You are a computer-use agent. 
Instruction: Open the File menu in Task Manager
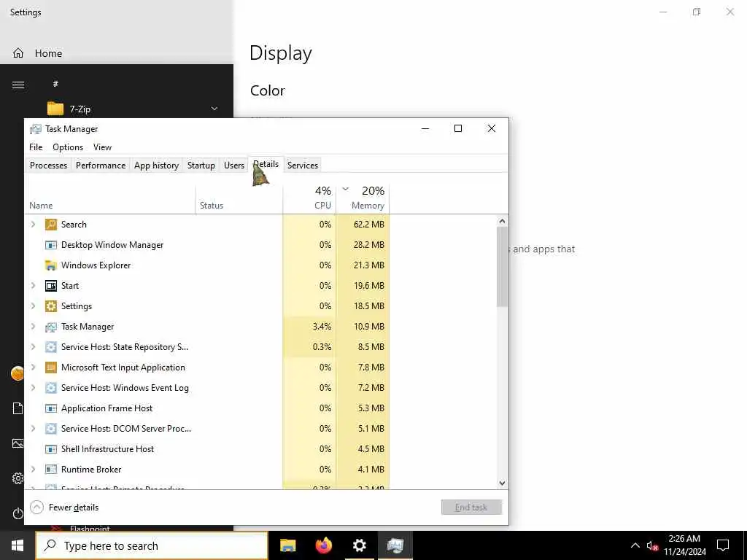pyautogui.click(x=36, y=147)
